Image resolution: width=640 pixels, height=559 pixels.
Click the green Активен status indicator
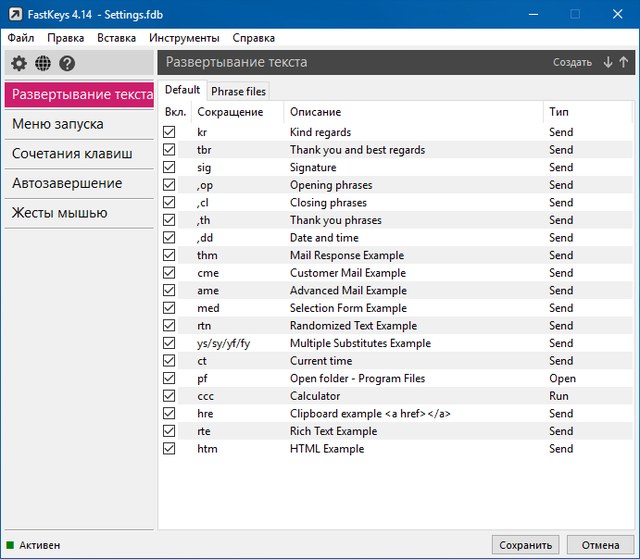coord(11,545)
